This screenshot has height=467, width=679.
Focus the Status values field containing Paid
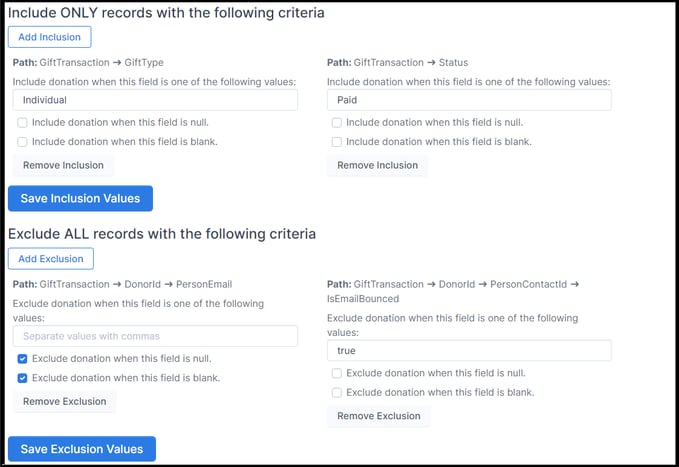point(469,100)
